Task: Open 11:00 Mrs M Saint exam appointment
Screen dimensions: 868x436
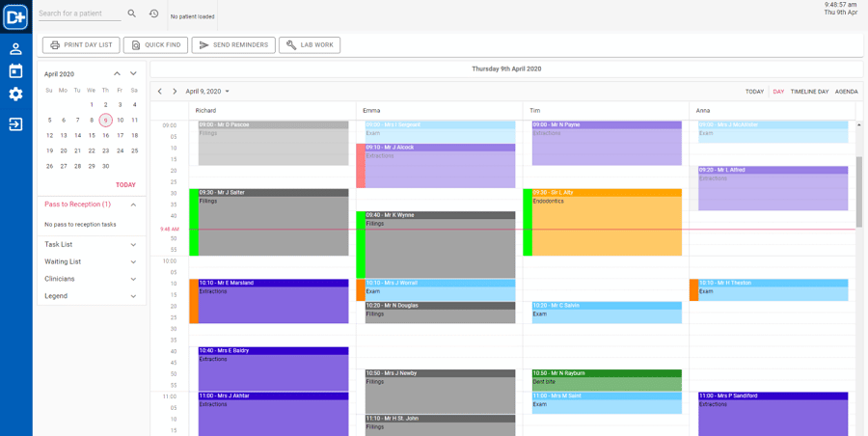Action: pos(607,403)
